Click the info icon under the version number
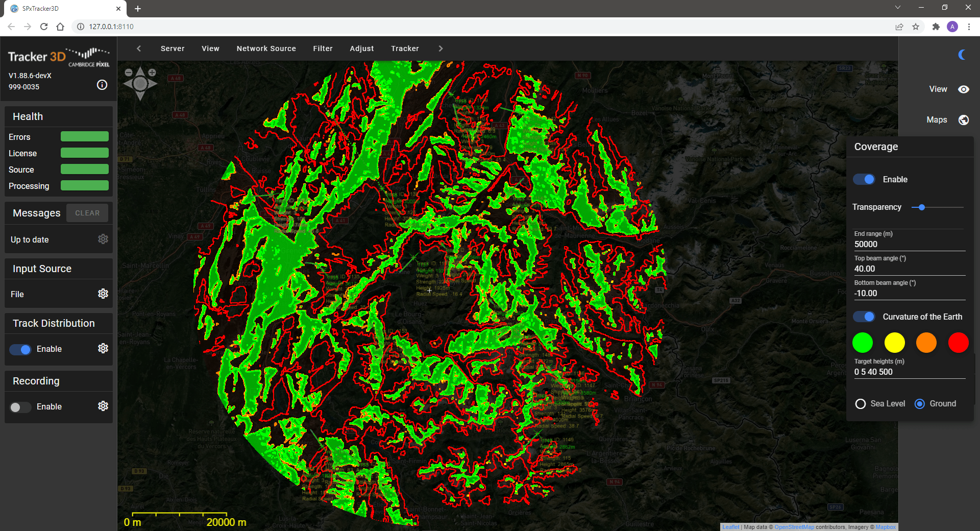Viewport: 980px width, 531px height. click(102, 85)
